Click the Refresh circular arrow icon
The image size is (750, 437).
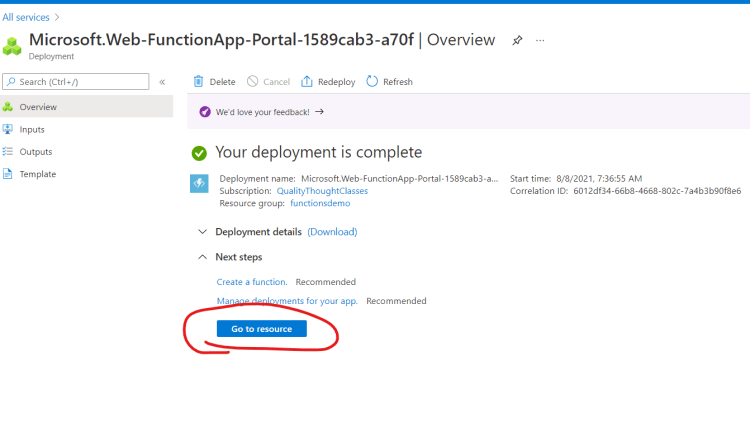coord(372,81)
